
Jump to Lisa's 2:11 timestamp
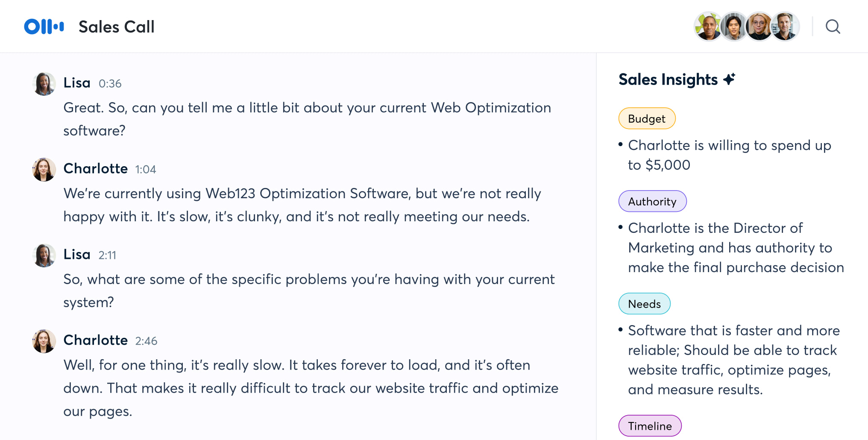click(107, 255)
